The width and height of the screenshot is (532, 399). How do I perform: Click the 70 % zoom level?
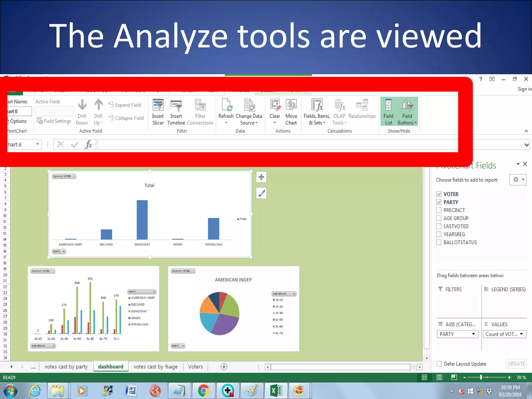521,377
